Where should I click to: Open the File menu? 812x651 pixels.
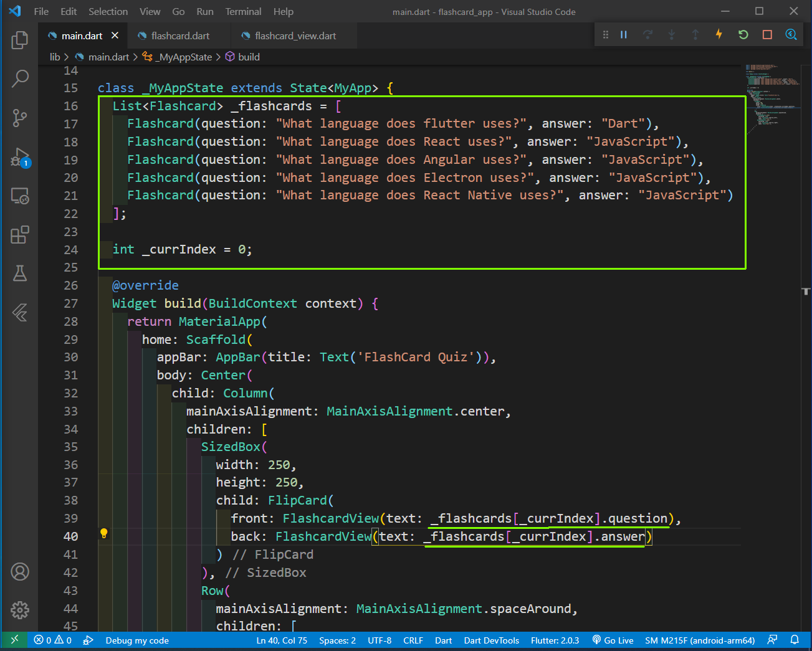pos(41,11)
